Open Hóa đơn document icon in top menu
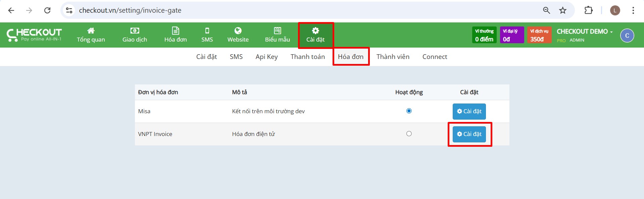Viewport: 644px width, 199px height. (x=176, y=35)
